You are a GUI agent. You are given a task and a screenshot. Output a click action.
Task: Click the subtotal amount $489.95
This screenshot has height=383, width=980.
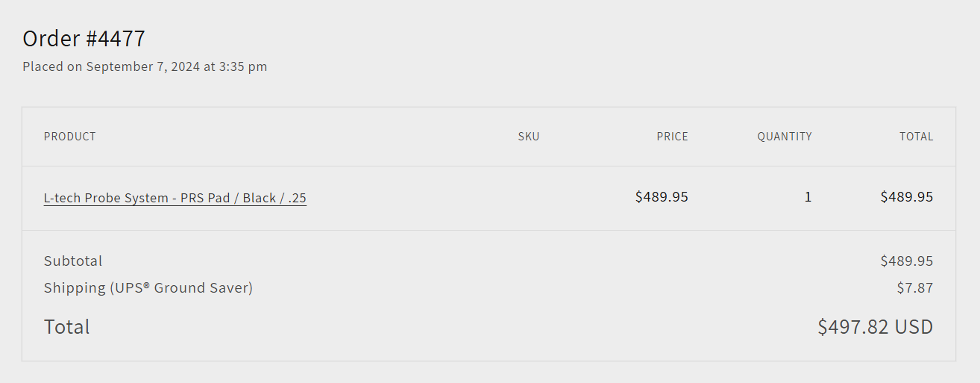click(x=906, y=261)
